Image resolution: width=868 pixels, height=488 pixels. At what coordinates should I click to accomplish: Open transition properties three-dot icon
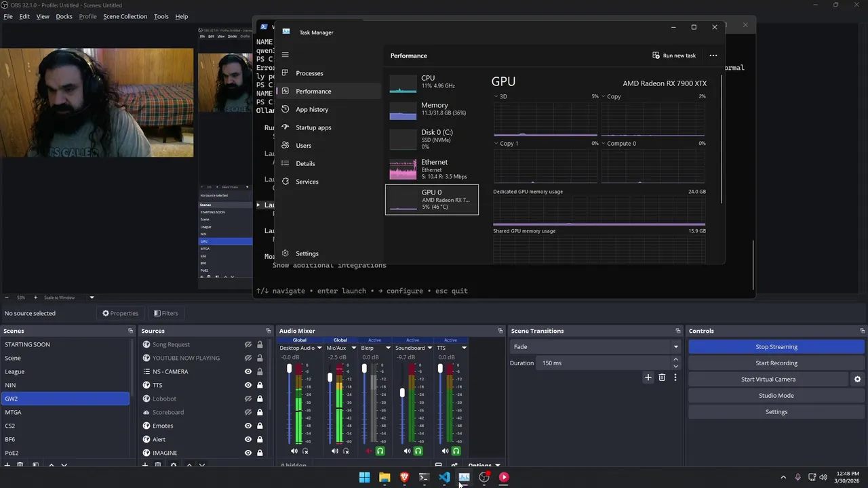675,378
